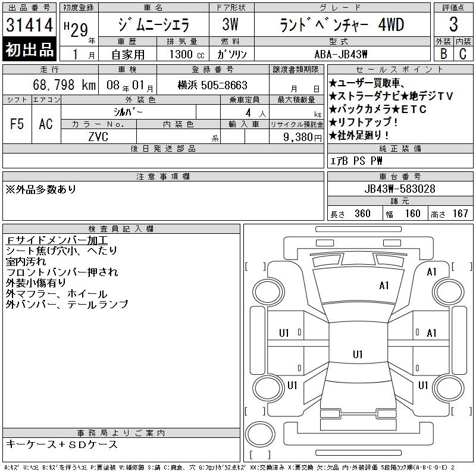The image size is (476, 476).
Task: Select exterior grade B
Action: pyautogui.click(x=443, y=54)
